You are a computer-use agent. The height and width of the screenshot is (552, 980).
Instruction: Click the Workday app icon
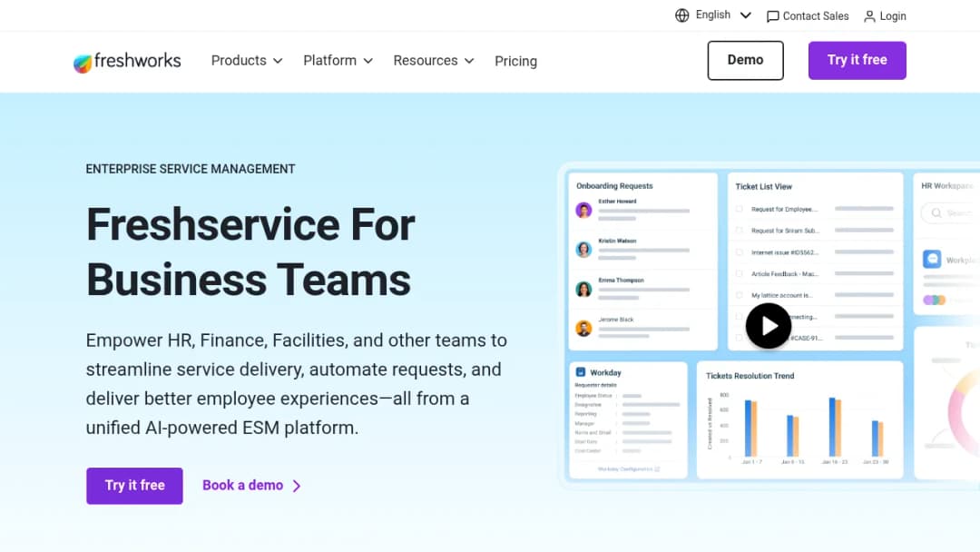[580, 372]
